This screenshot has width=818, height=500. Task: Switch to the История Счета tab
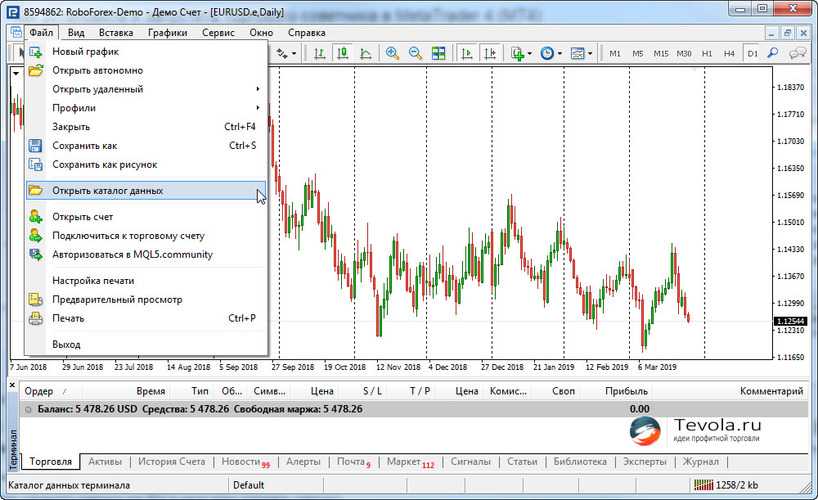(171, 462)
